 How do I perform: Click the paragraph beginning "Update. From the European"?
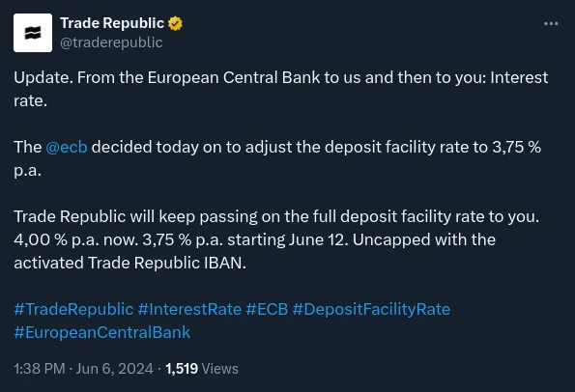(281, 89)
